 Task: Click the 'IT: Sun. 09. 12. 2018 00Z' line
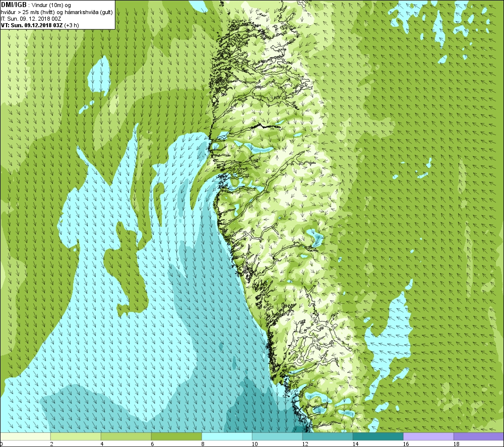point(31,19)
